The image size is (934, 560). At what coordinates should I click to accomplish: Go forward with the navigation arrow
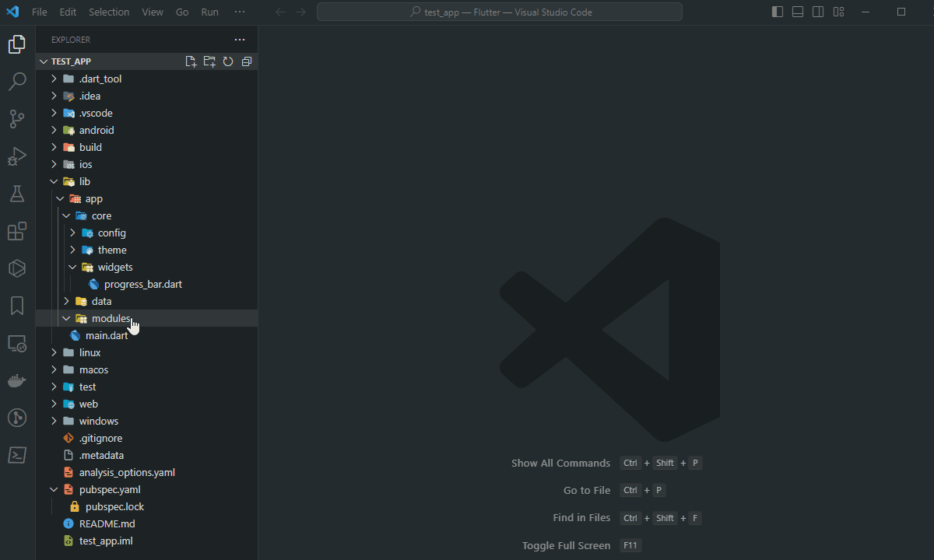click(300, 12)
